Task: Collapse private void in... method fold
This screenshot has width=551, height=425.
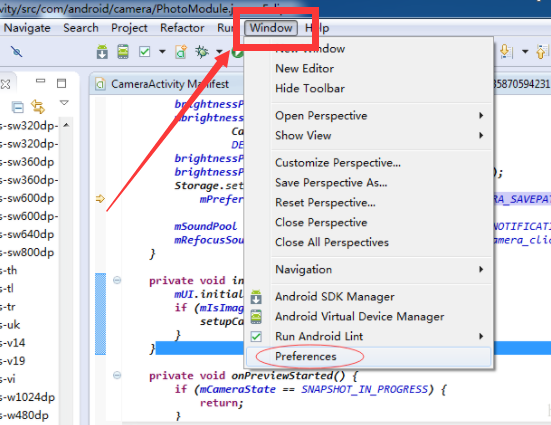Action: pyautogui.click(x=117, y=280)
